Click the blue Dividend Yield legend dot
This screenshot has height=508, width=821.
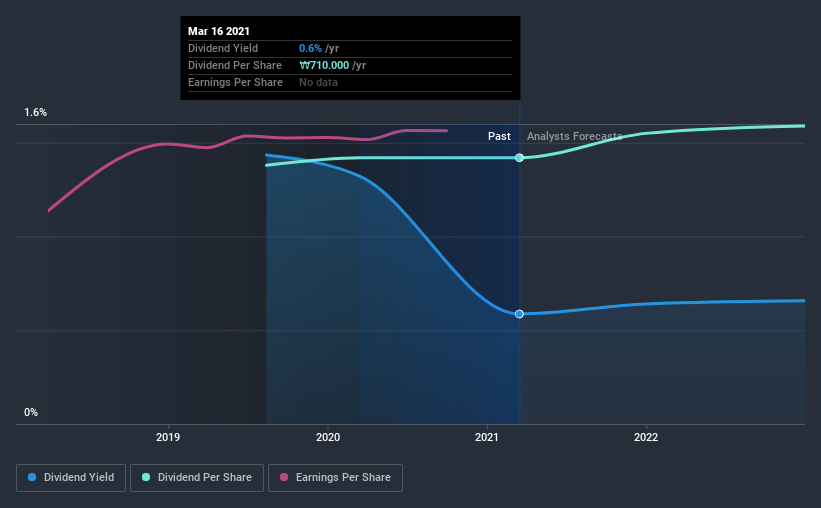[32, 477]
